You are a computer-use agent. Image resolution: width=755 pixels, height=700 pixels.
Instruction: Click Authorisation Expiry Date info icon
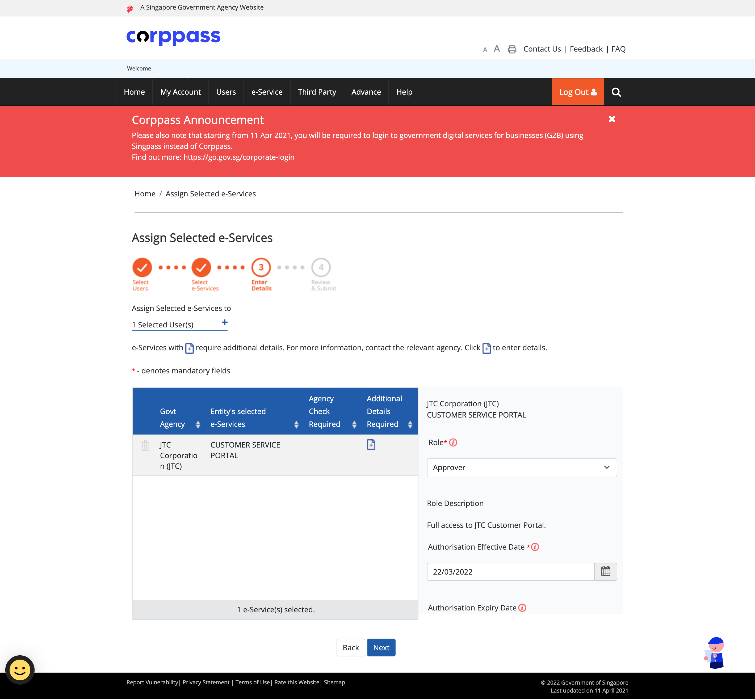tap(522, 608)
